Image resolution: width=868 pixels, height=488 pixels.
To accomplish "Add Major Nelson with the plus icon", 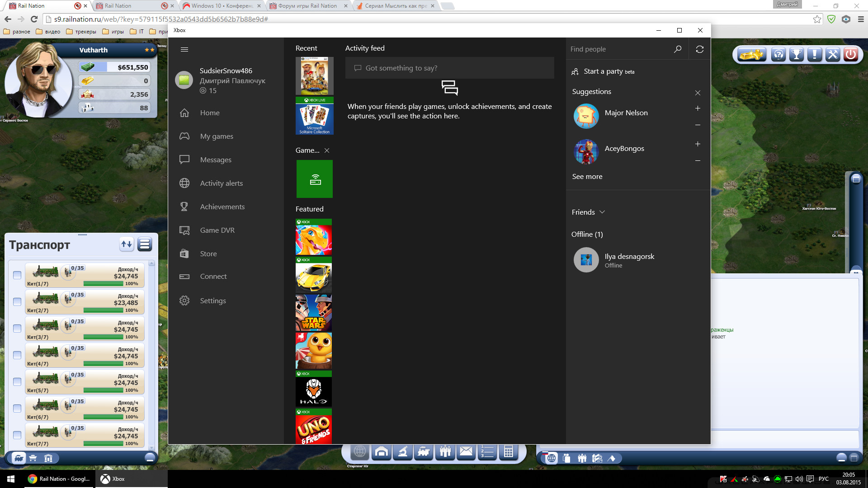I will (698, 108).
